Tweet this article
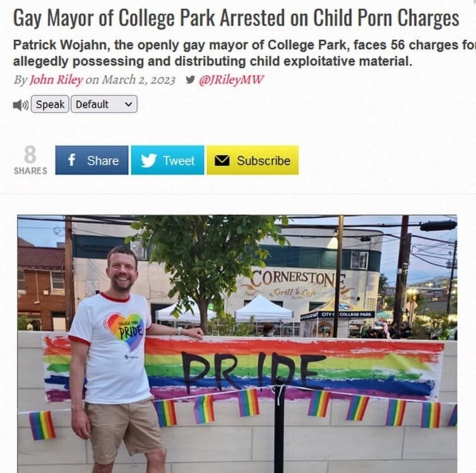 point(167,160)
